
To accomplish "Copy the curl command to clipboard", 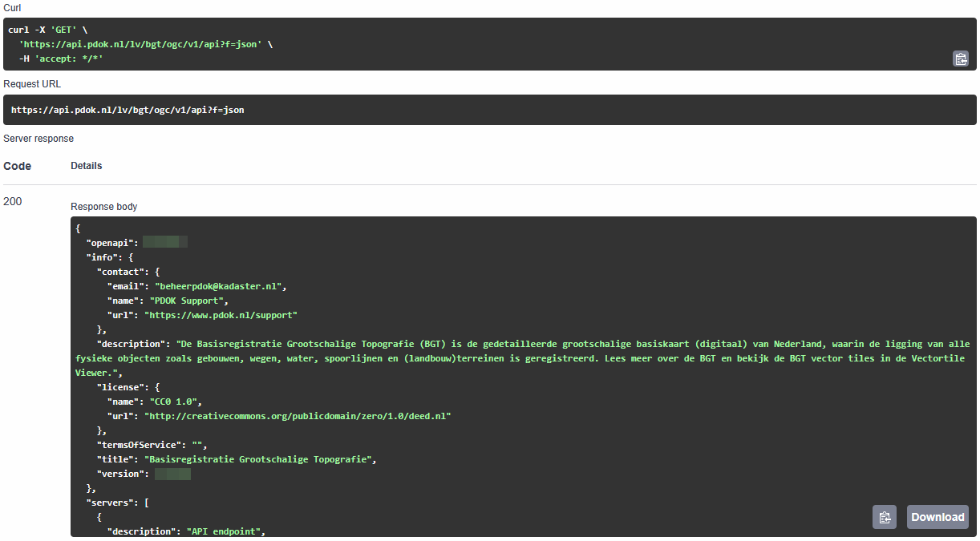I will pos(960,58).
